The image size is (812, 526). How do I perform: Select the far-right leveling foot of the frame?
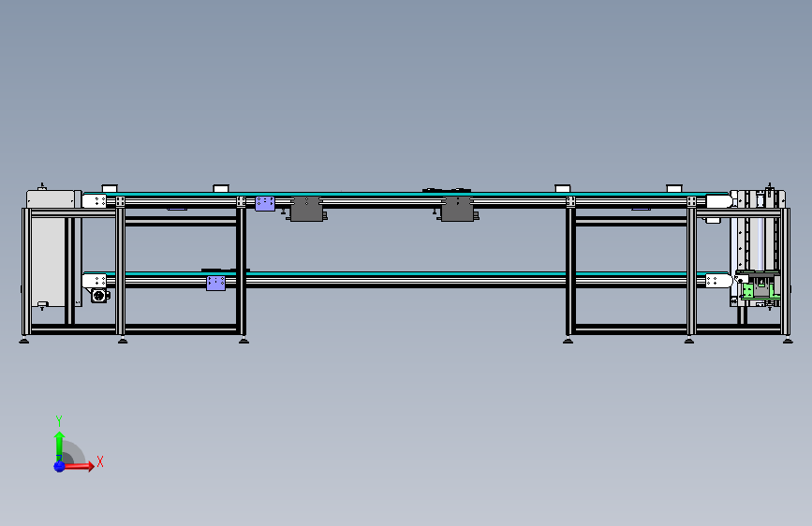point(788,340)
